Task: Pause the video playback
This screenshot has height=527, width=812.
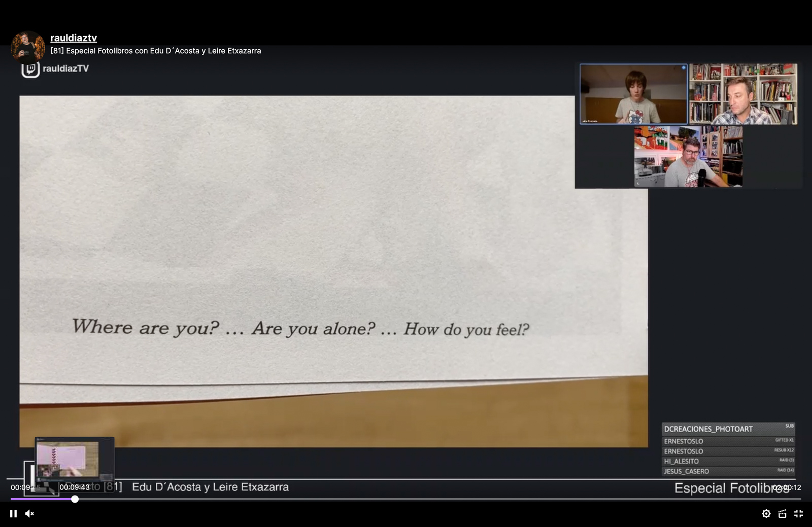Action: [13, 513]
